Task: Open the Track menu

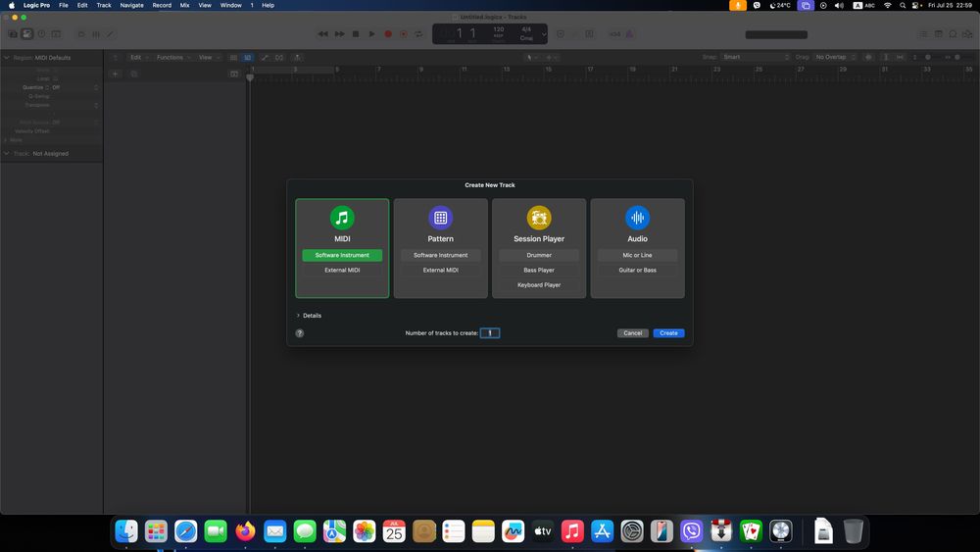Action: (x=104, y=5)
